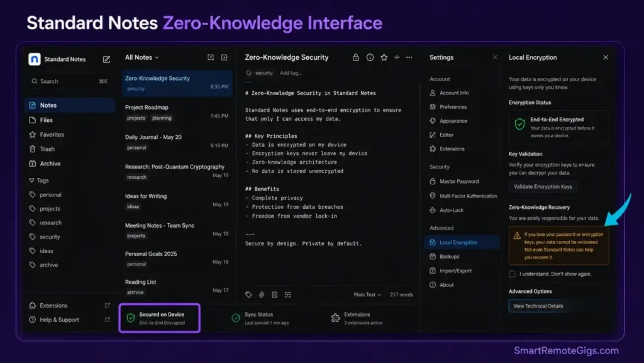The width and height of the screenshot is (644, 363).
Task: Open Import/Export settings
Action: tap(450, 271)
